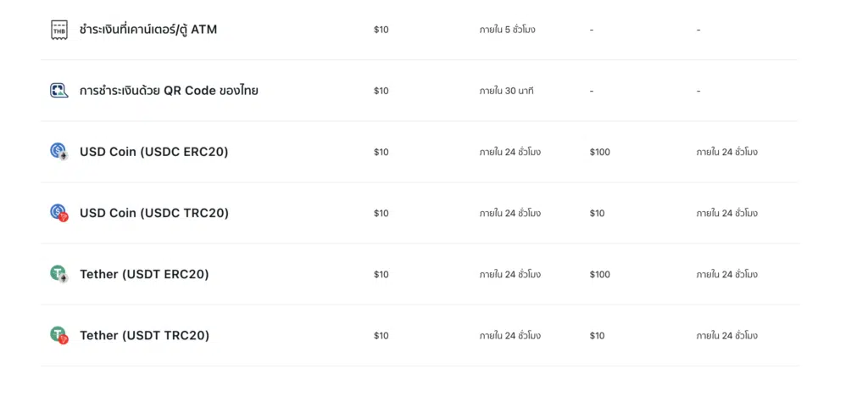Click the USDC TRC20 coin icon
Viewport: 868px width, 397px height.
[x=59, y=213]
